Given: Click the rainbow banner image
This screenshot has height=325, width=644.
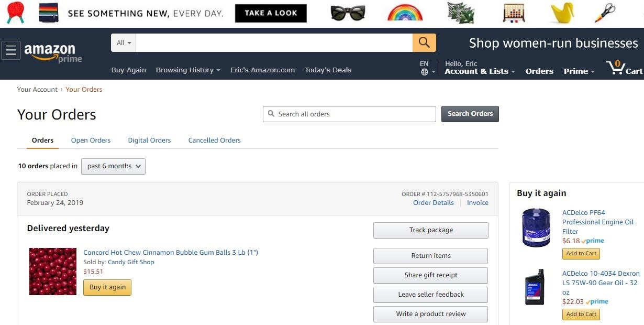Looking at the screenshot, I should click(x=405, y=13).
